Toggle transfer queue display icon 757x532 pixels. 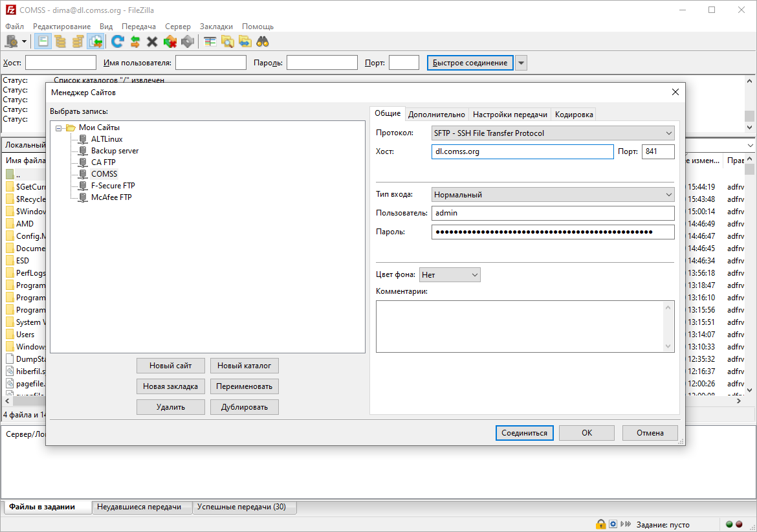click(95, 41)
